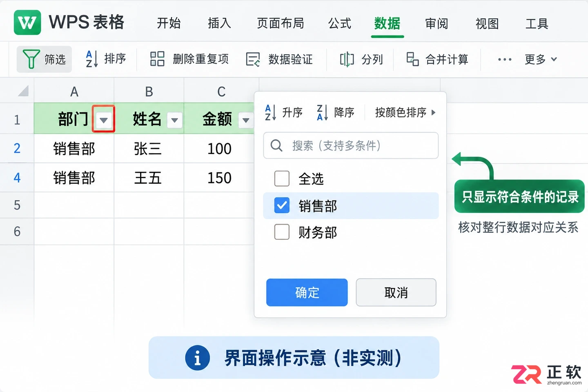Screen dimensions: 588x392
Task: Click the funnel filter icon
Action: [31, 59]
